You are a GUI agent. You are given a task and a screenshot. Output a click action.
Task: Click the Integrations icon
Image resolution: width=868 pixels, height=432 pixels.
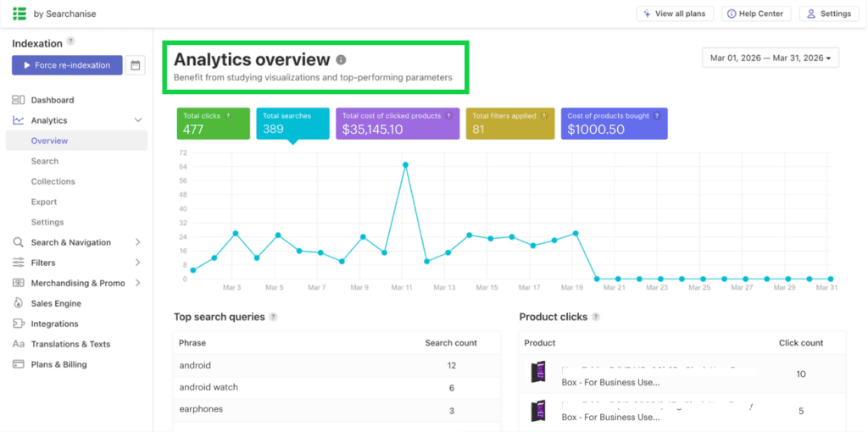coord(19,324)
